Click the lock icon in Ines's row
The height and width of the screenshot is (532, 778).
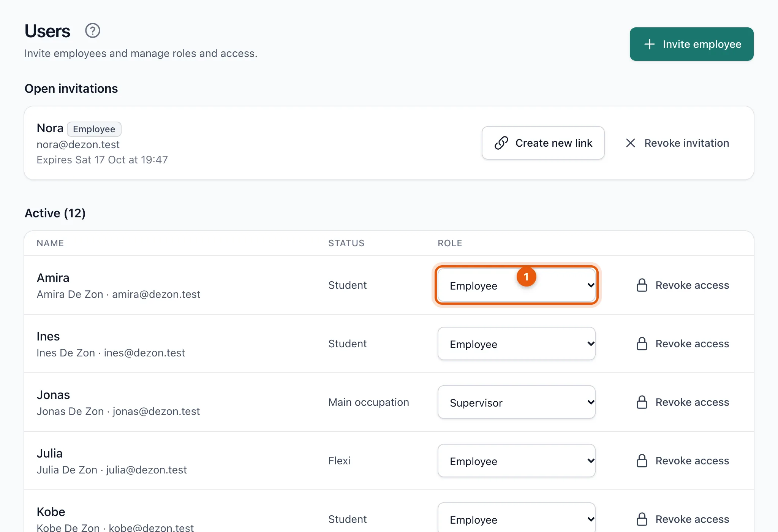click(x=642, y=344)
